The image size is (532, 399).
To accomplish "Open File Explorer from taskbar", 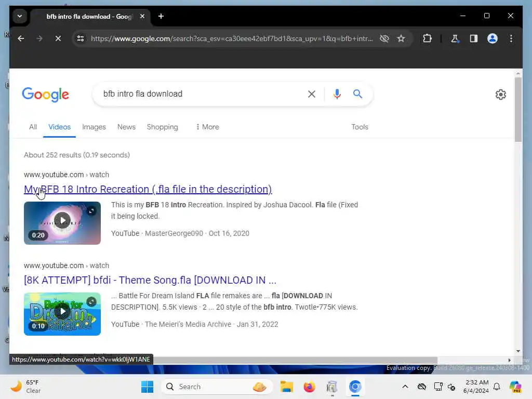I will click(286, 387).
